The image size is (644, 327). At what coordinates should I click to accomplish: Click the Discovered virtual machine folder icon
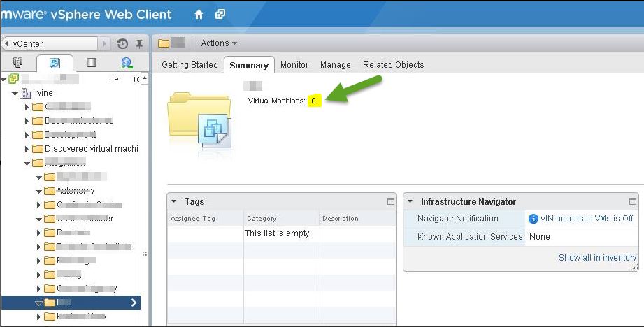pos(37,149)
